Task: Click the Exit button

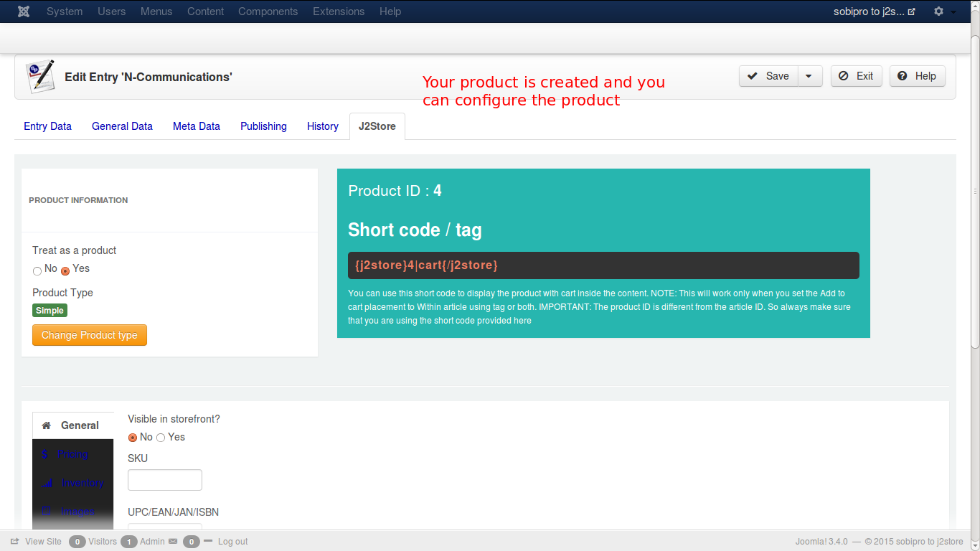Action: [x=857, y=76]
